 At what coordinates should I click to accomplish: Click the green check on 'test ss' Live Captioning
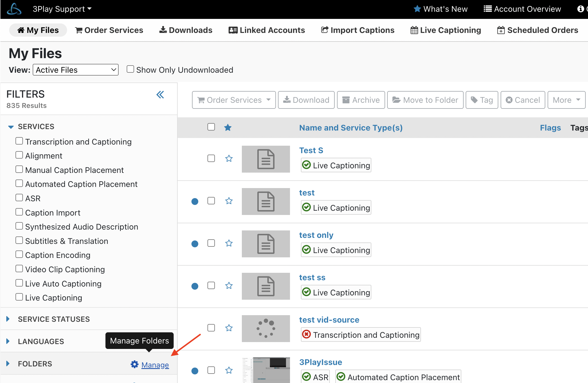[307, 292]
